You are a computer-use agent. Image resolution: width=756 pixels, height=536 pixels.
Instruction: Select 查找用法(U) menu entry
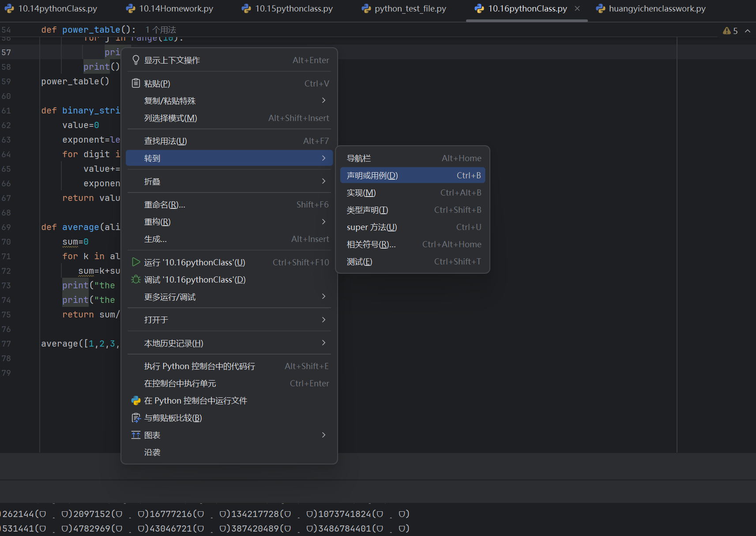coord(229,141)
